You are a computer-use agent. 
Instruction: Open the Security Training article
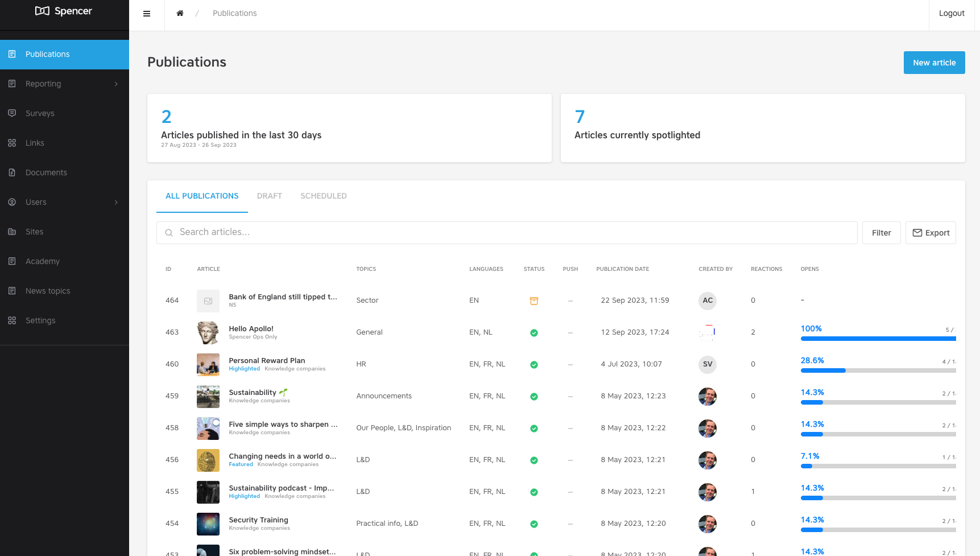tap(258, 520)
